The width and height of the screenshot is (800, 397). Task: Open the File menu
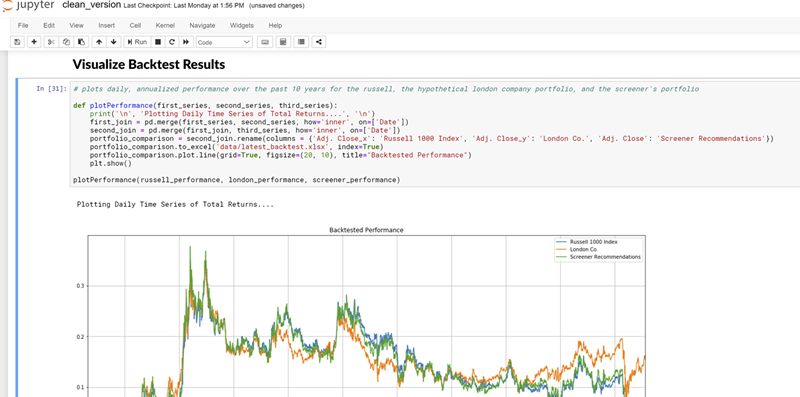(23, 26)
